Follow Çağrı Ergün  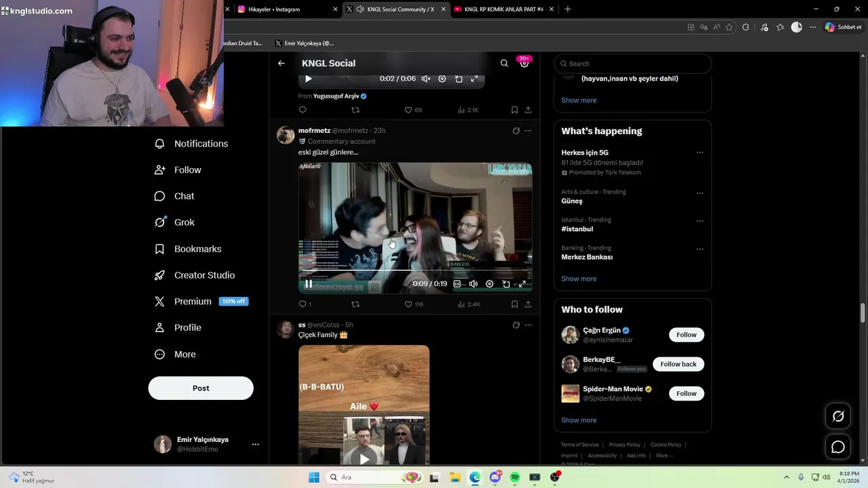686,335
